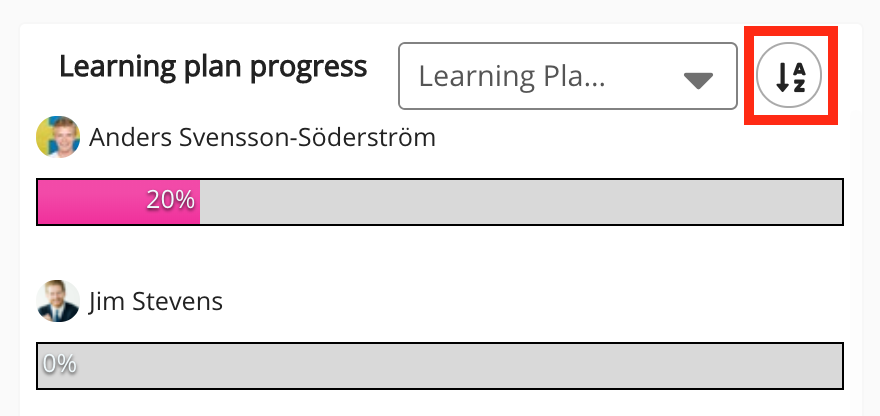
Task: Click Jim Stevens' profile avatar
Action: [58, 300]
